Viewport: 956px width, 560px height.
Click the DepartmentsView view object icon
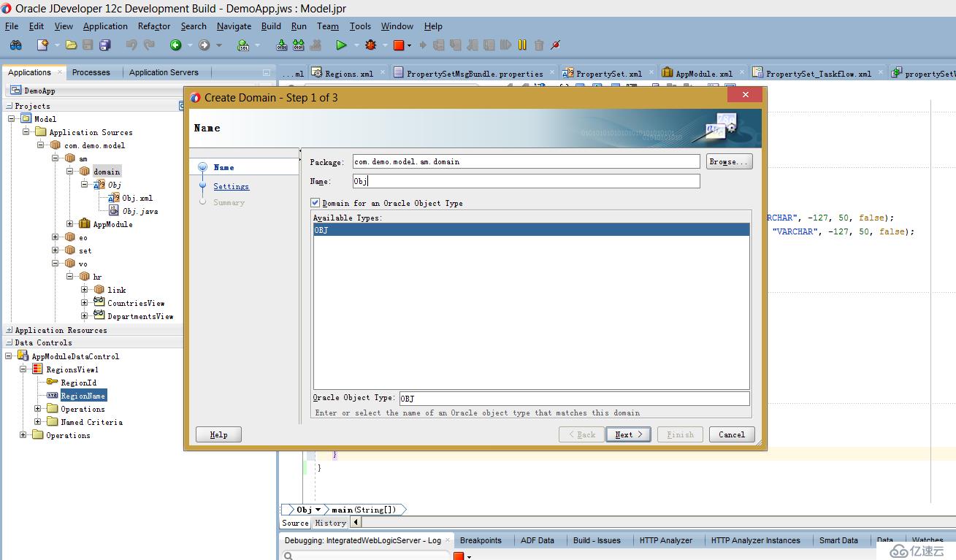[99, 316]
